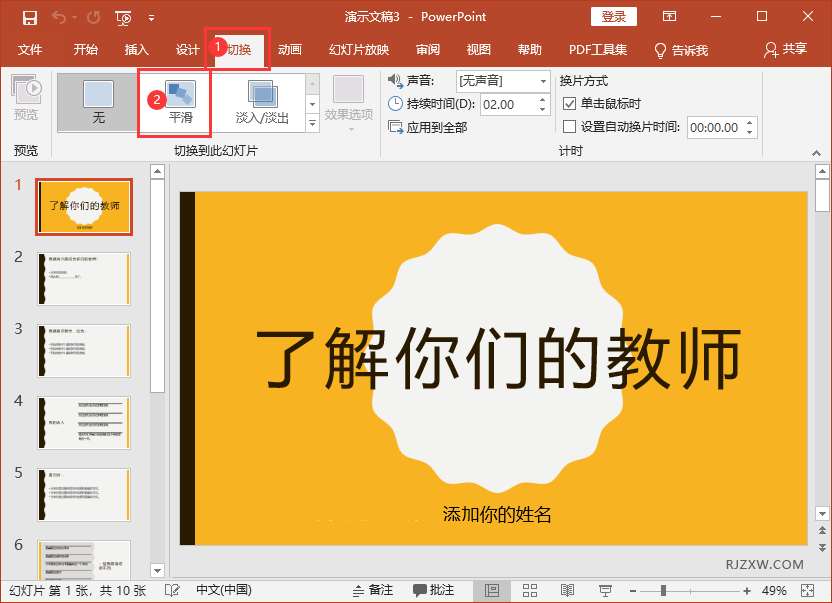This screenshot has width=832, height=603.
Task: Decrease the 持续时间 duration value
Action: [x=542, y=109]
